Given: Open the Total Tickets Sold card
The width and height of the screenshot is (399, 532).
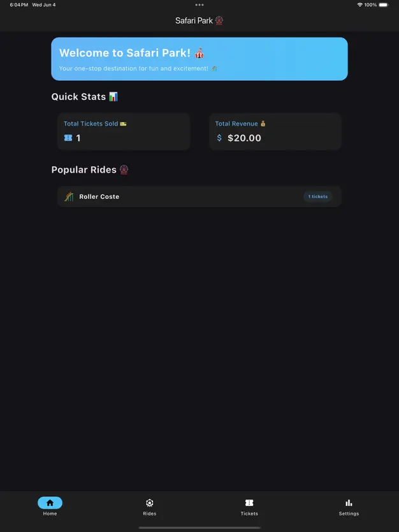Looking at the screenshot, I should (124, 131).
